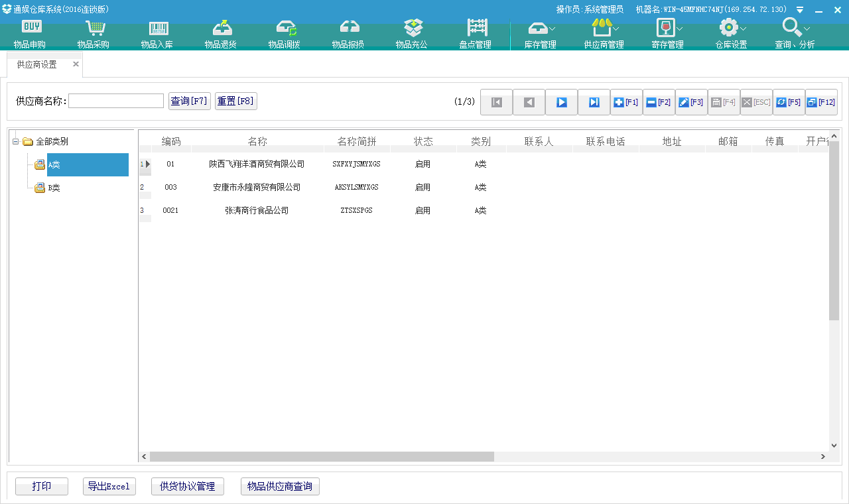Open the 物品报损 module

point(348,34)
